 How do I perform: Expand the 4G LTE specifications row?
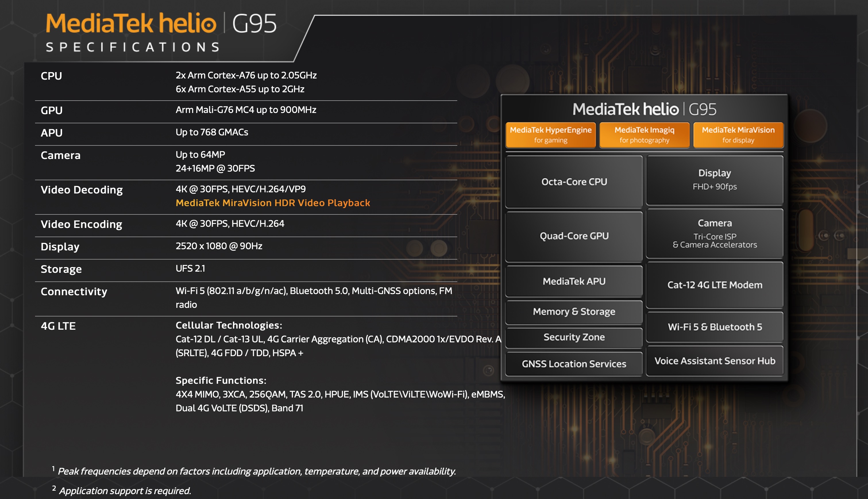click(58, 326)
